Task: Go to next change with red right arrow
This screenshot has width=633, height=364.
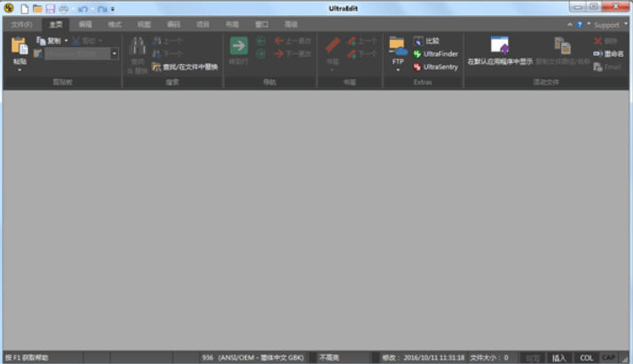Action: [x=279, y=53]
